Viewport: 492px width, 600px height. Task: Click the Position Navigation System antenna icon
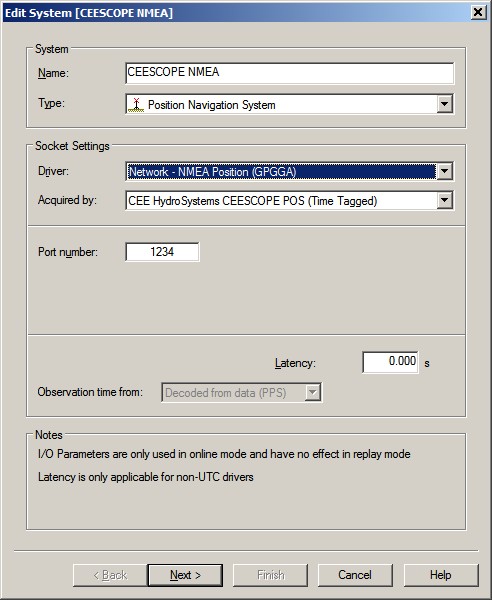(x=136, y=104)
